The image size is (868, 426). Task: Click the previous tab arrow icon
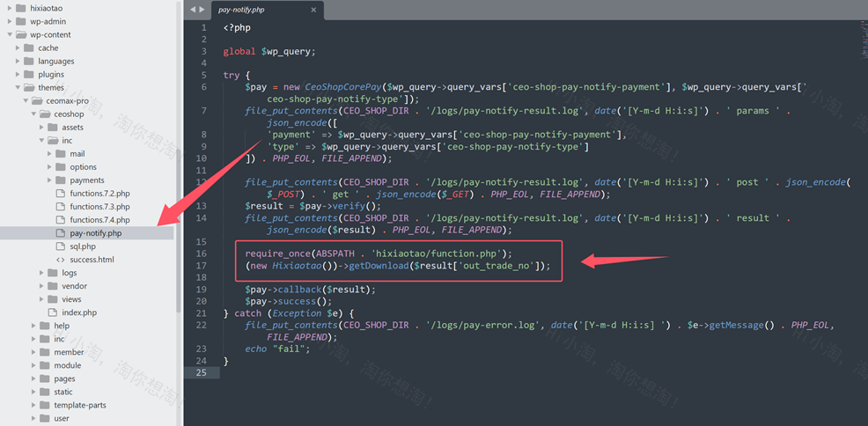point(194,10)
